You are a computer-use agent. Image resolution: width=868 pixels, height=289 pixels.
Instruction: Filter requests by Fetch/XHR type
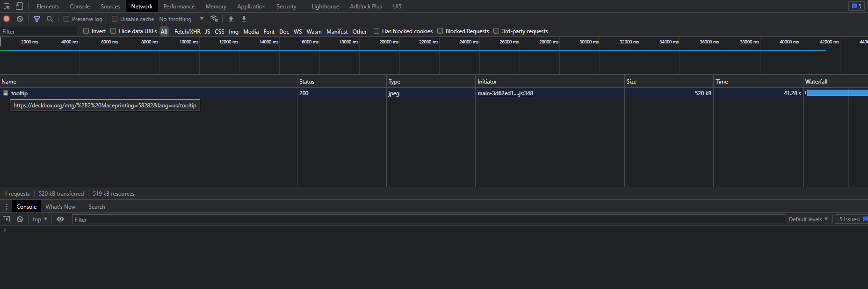coord(187,31)
